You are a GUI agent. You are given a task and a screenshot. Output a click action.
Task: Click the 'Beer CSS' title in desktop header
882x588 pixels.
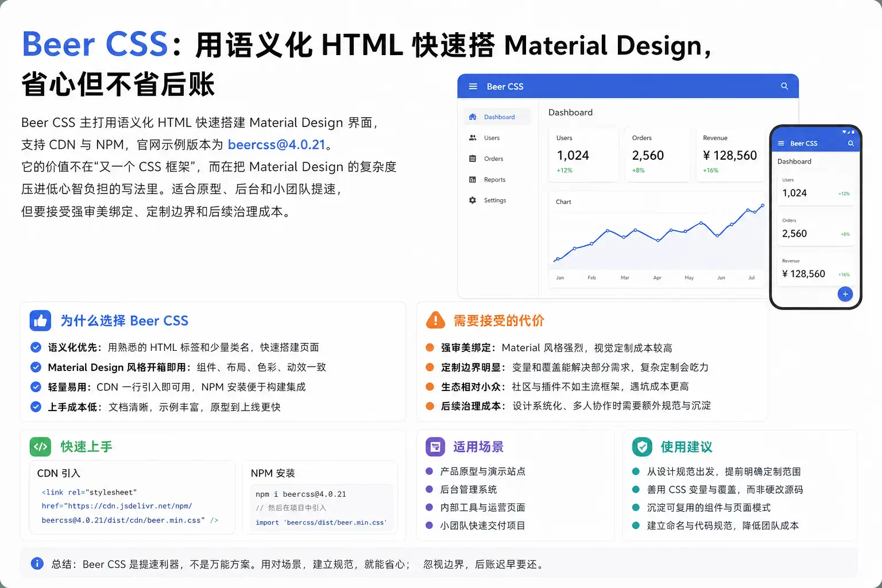(x=505, y=87)
